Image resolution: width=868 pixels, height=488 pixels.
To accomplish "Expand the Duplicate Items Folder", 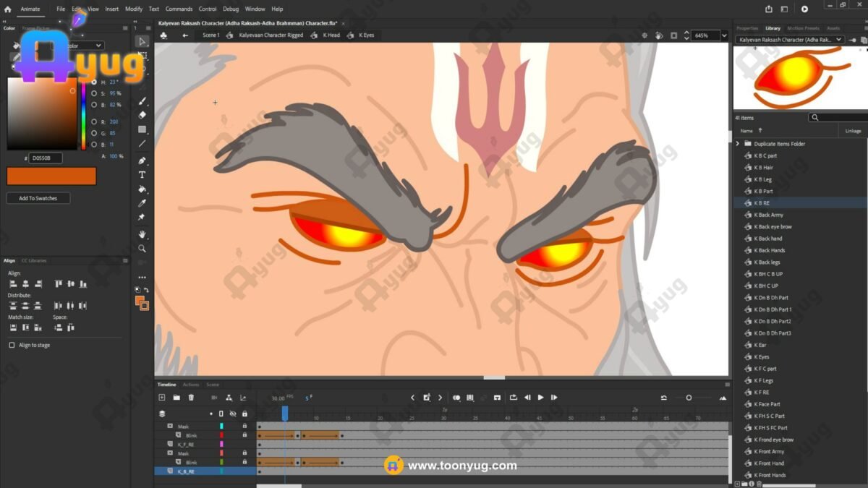I will point(739,144).
